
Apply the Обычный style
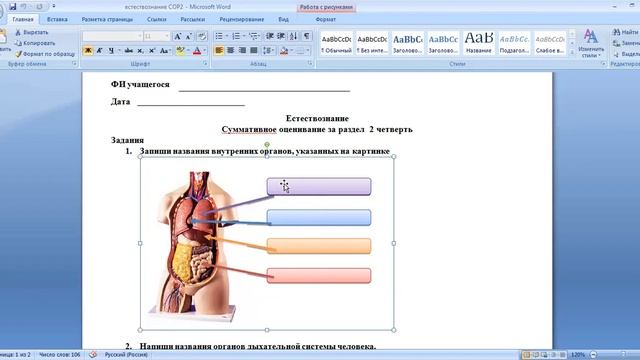336,43
